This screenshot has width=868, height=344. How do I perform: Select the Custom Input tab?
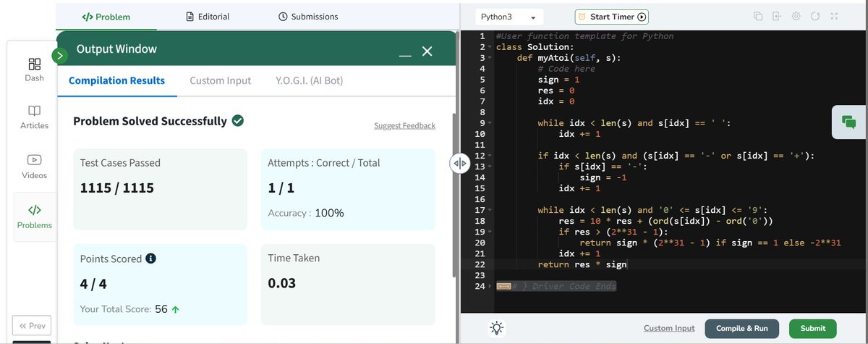[x=221, y=80]
